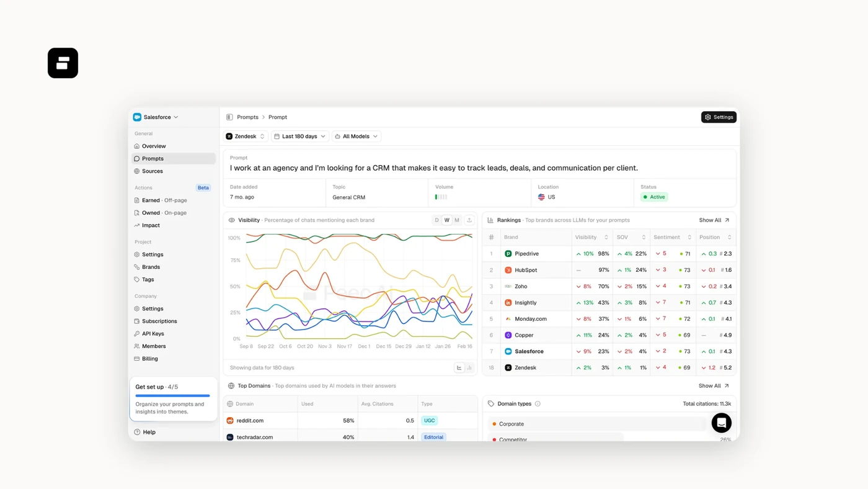
Task: Select the daily (D) chart granularity
Action: [x=436, y=220]
